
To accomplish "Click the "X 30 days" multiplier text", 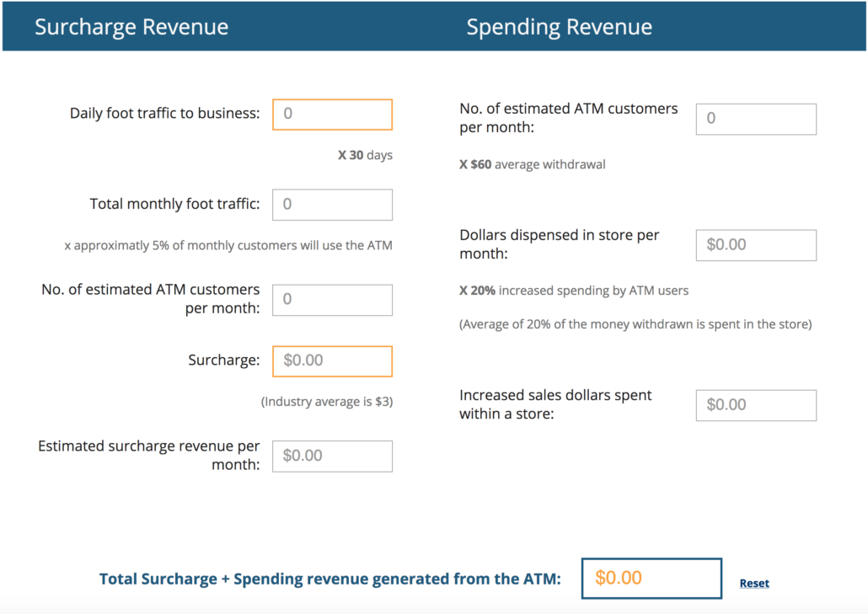I will [x=365, y=156].
